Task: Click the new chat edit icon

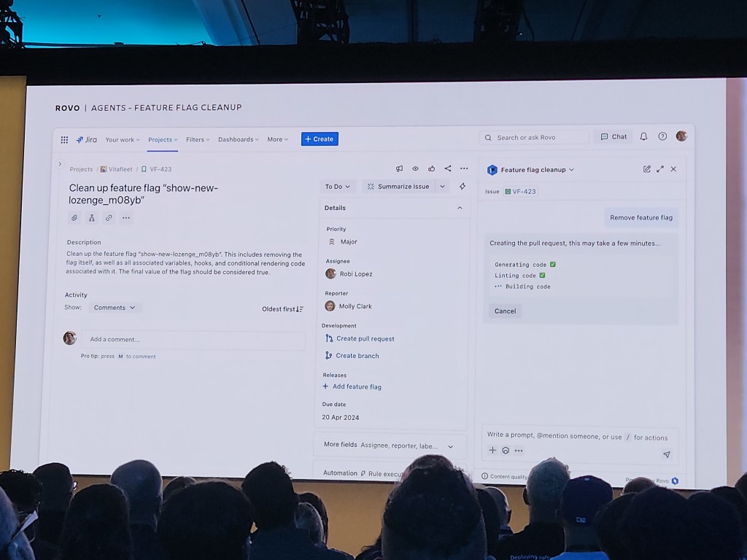Action: pos(646,169)
